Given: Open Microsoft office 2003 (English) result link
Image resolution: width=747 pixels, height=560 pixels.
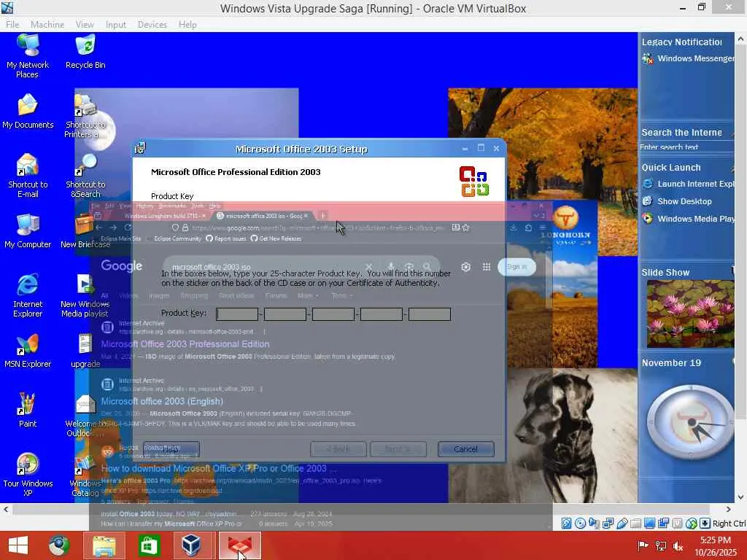Looking at the screenshot, I should (x=162, y=402).
